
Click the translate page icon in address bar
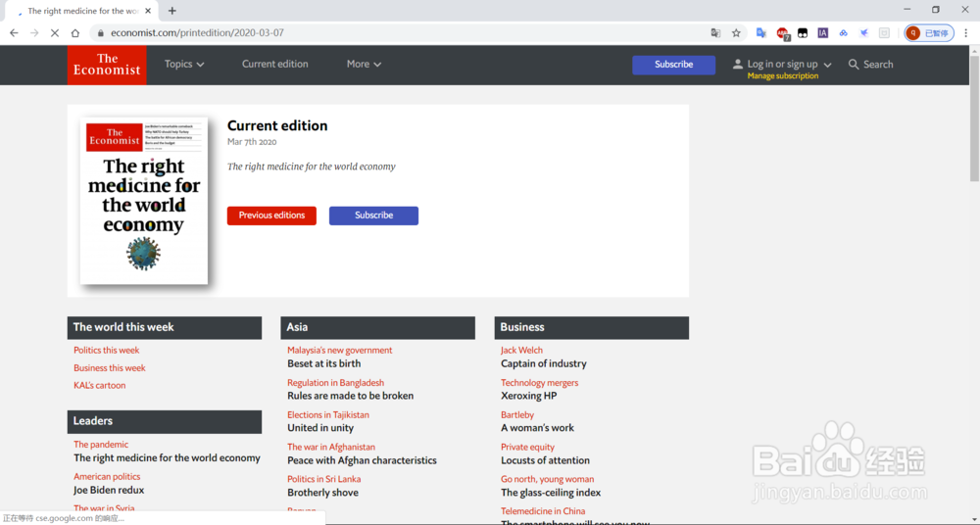pyautogui.click(x=715, y=33)
